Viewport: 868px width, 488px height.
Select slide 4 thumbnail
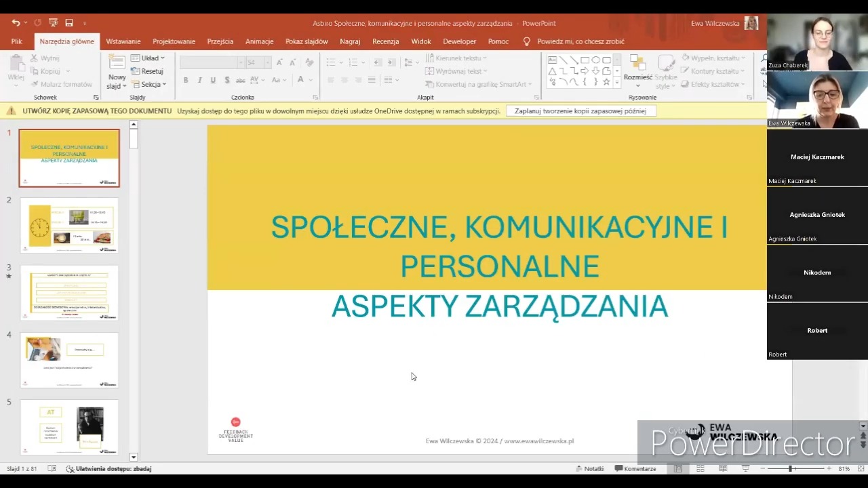point(69,360)
